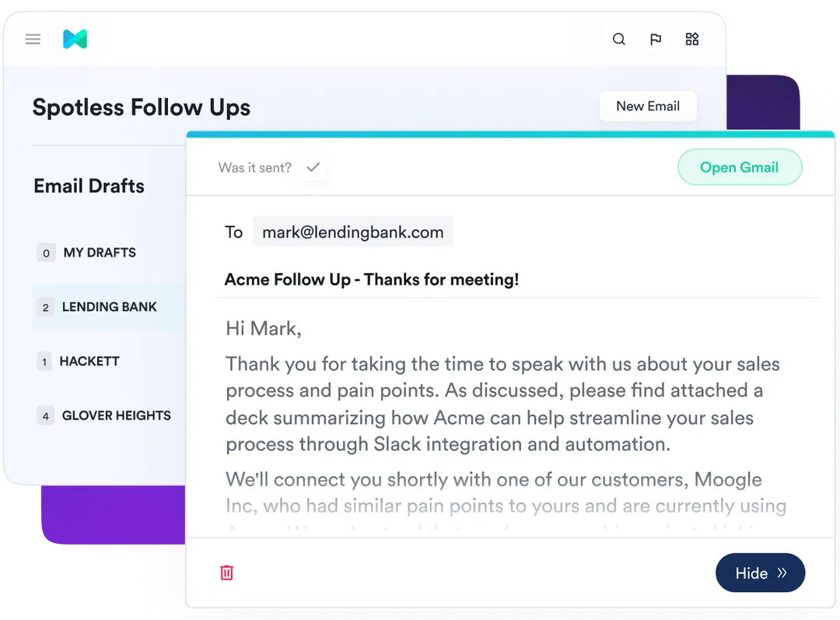Click the flag icon

pyautogui.click(x=655, y=39)
